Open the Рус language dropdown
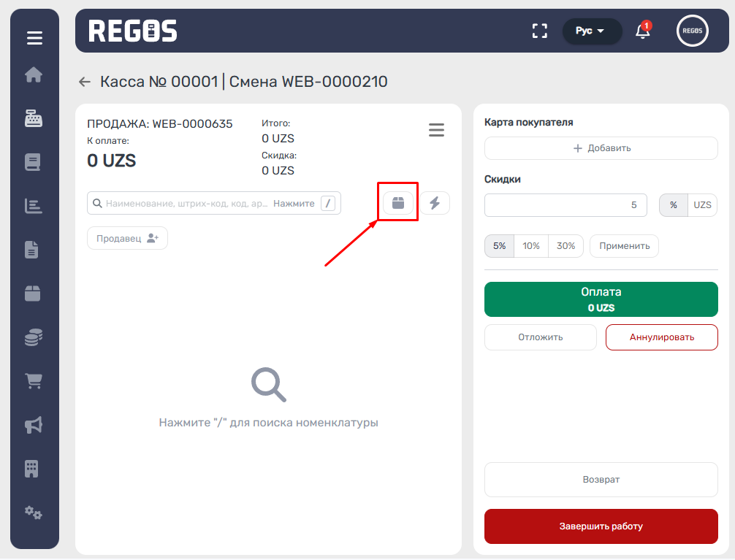Image resolution: width=735 pixels, height=560 pixels. coord(591,31)
